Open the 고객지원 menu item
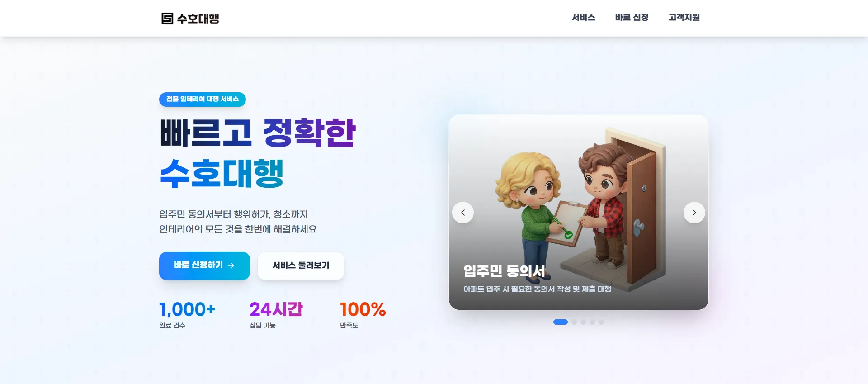Screen dimensions: 868x384 point(684,18)
